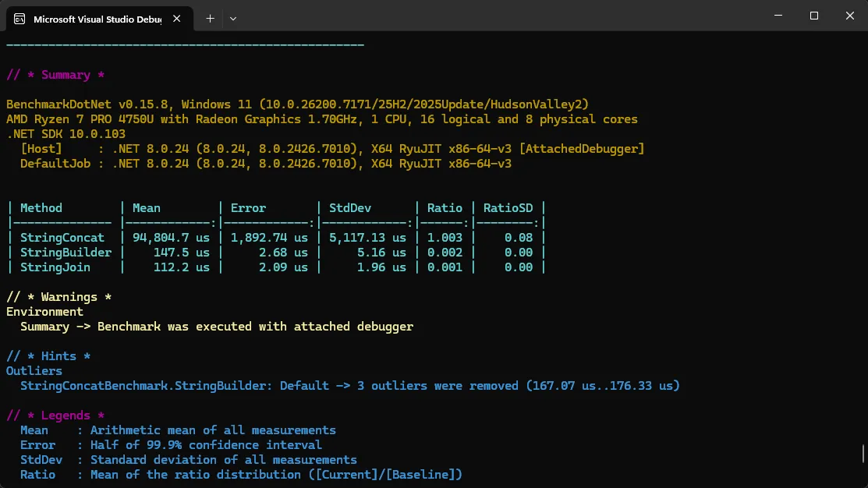Click the terminal icon on the tab
This screenshot has height=488, width=868.
(x=20, y=19)
